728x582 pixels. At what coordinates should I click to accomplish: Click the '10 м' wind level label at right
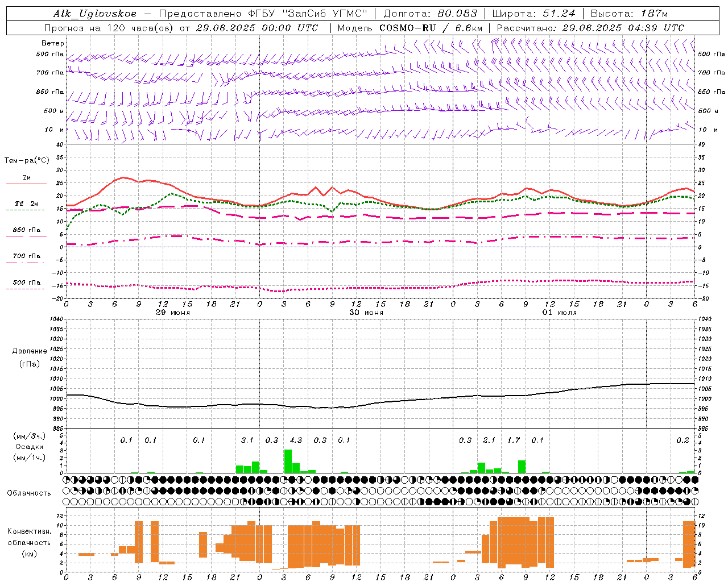(707, 130)
